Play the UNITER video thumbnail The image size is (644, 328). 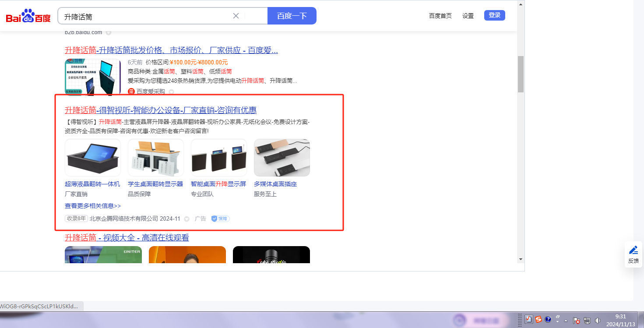tap(103, 254)
